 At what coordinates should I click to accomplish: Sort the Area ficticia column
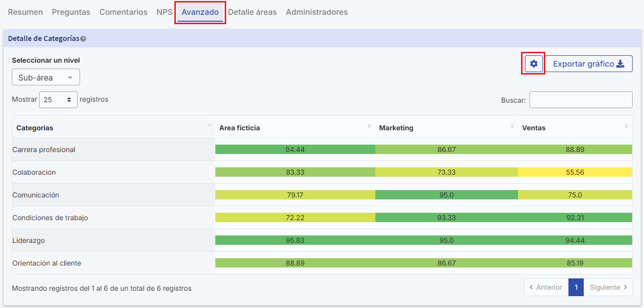click(x=369, y=127)
